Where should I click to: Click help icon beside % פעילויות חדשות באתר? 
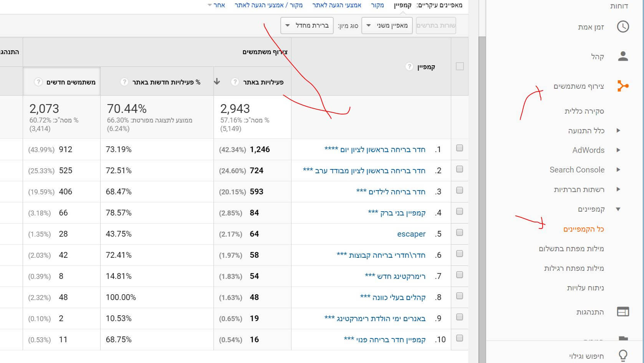pos(124,82)
